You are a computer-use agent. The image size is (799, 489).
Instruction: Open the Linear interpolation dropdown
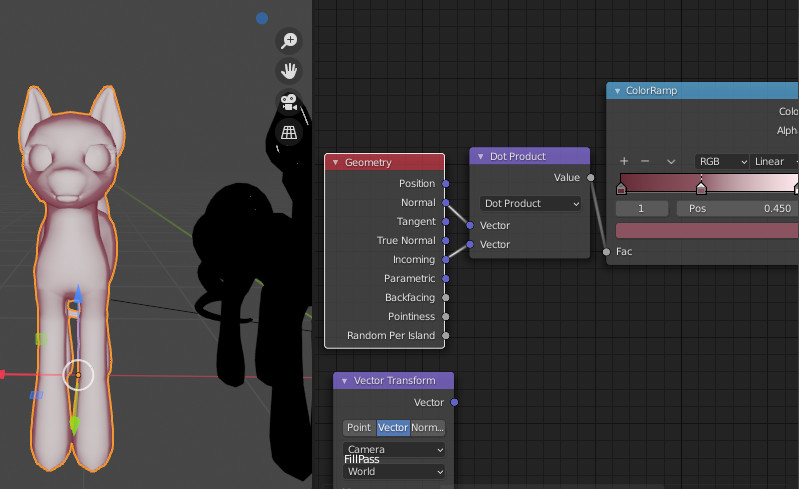point(774,161)
